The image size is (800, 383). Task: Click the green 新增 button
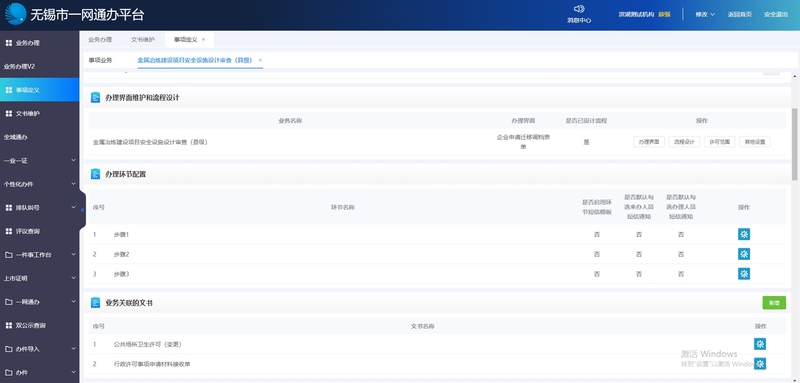774,303
